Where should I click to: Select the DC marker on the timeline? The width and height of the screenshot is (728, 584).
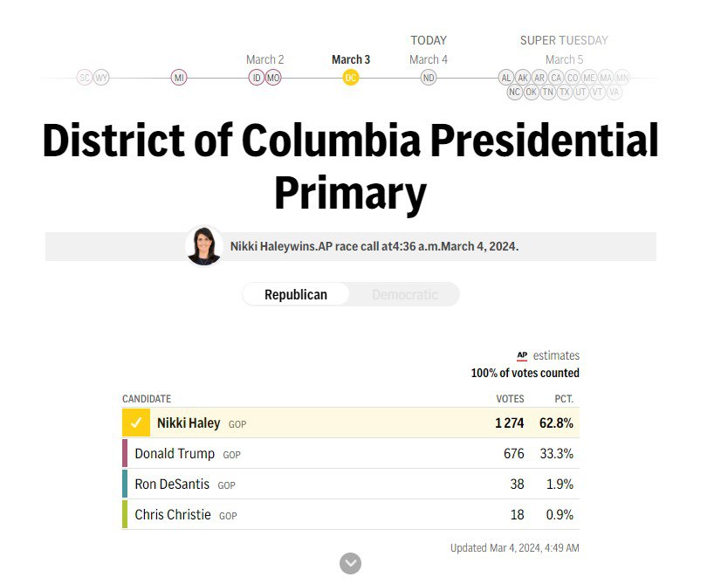(351, 78)
